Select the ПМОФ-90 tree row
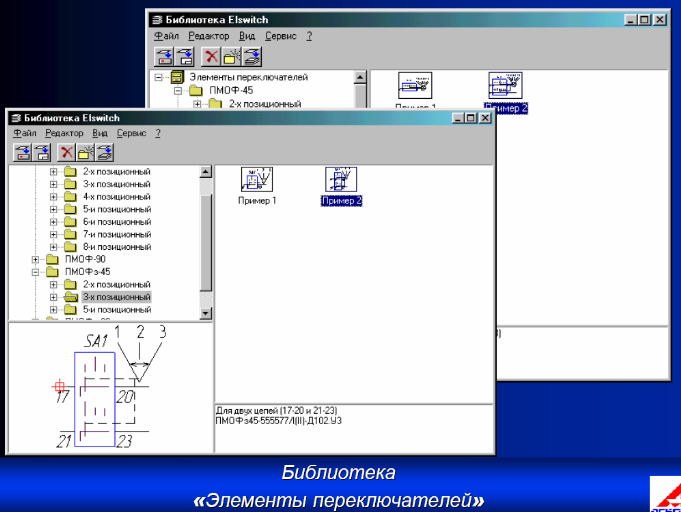 (x=85, y=259)
